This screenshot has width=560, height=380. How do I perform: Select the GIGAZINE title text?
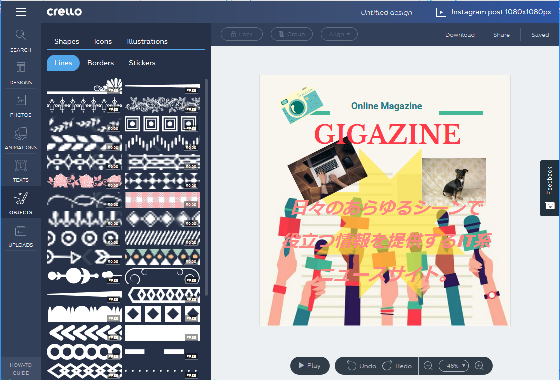[x=387, y=134]
